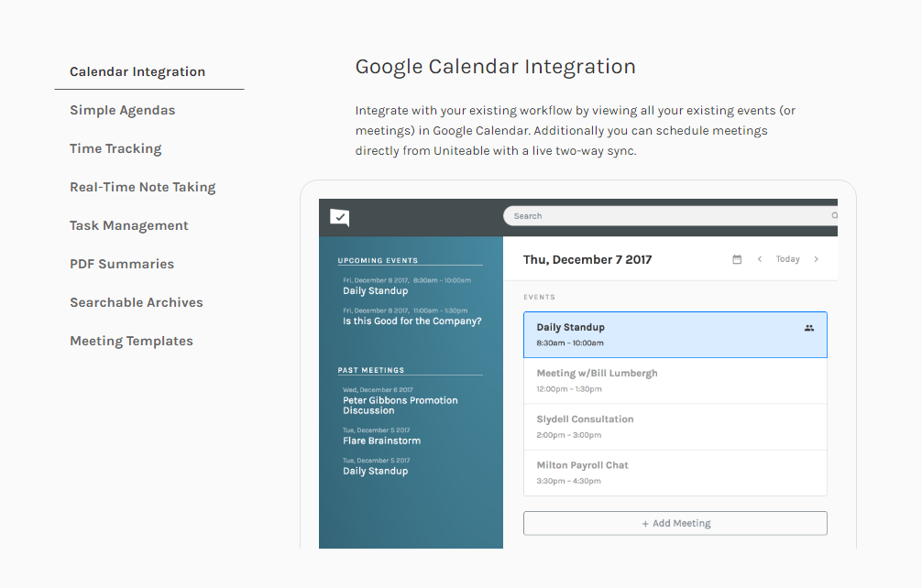Image resolution: width=922 pixels, height=588 pixels.
Task: Switch to the Simple Agendas tab
Action: 122,111
